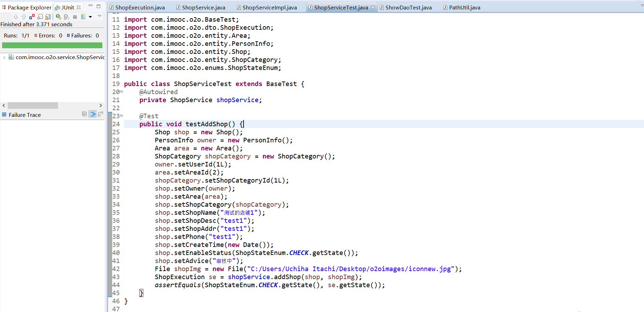Collapse the @Test method fold at line 23
The height and width of the screenshot is (312, 644).
click(x=121, y=116)
